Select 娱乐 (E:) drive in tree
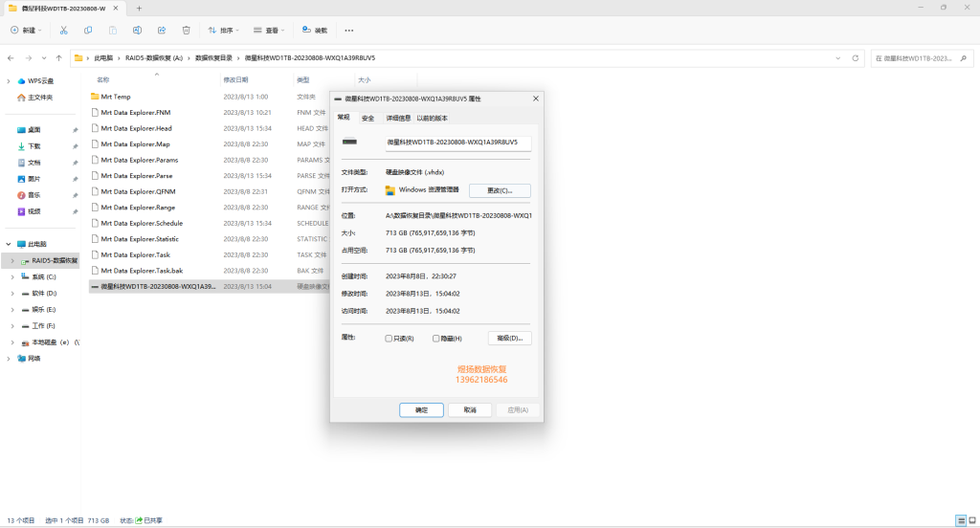Viewport: 980px width, 528px height. 44,309
